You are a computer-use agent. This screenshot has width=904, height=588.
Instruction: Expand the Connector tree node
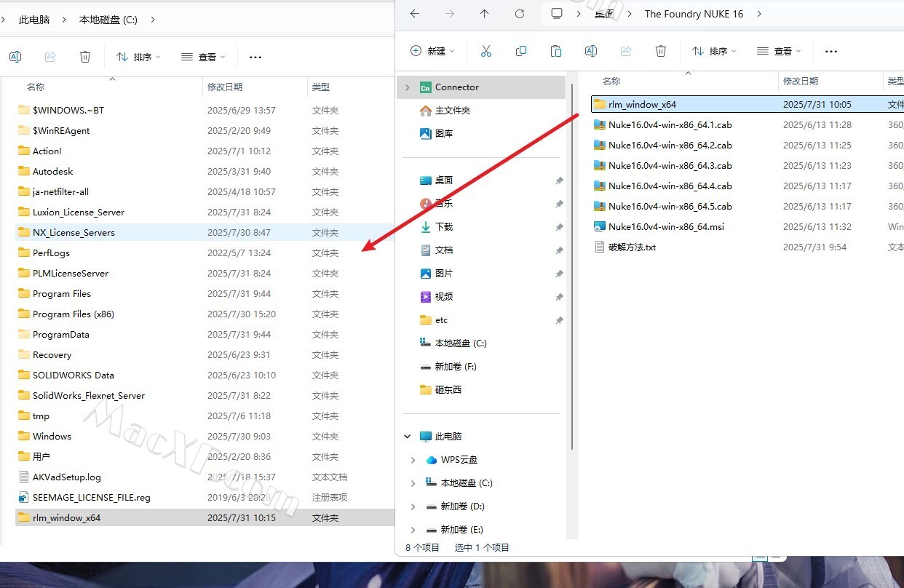407,87
